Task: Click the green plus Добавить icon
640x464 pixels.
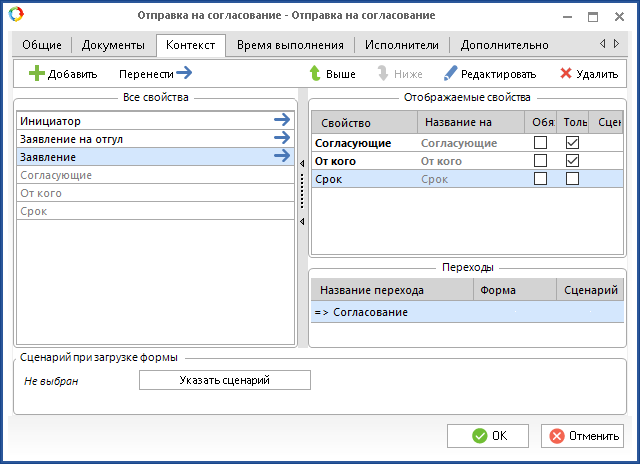Action: pos(36,74)
